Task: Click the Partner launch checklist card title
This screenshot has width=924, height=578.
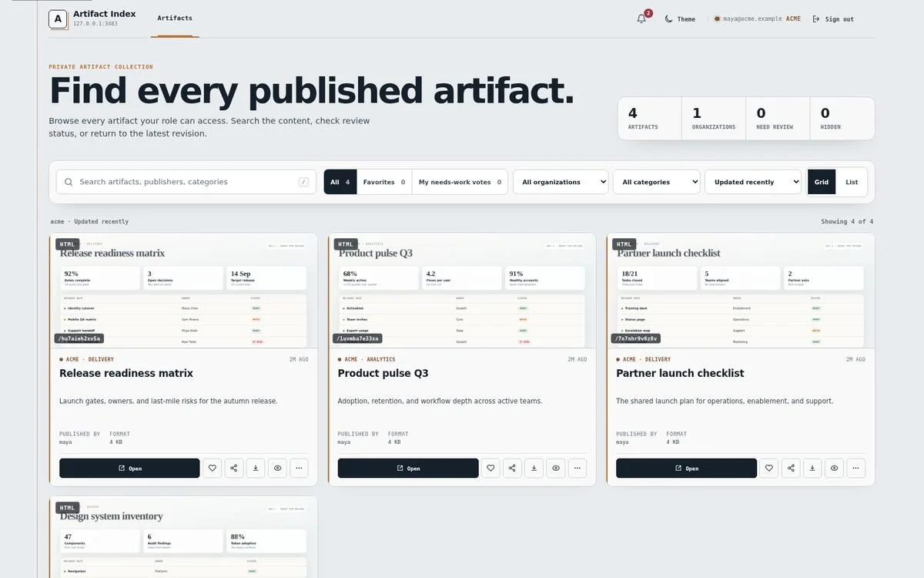Action: pos(680,373)
